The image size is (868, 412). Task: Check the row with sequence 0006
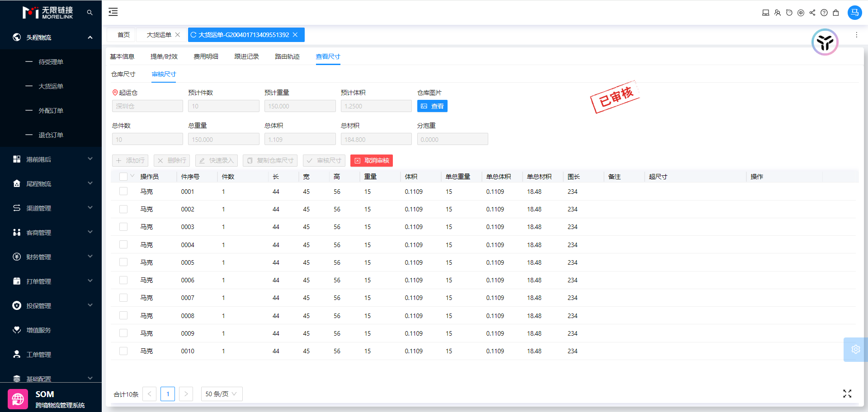[123, 280]
